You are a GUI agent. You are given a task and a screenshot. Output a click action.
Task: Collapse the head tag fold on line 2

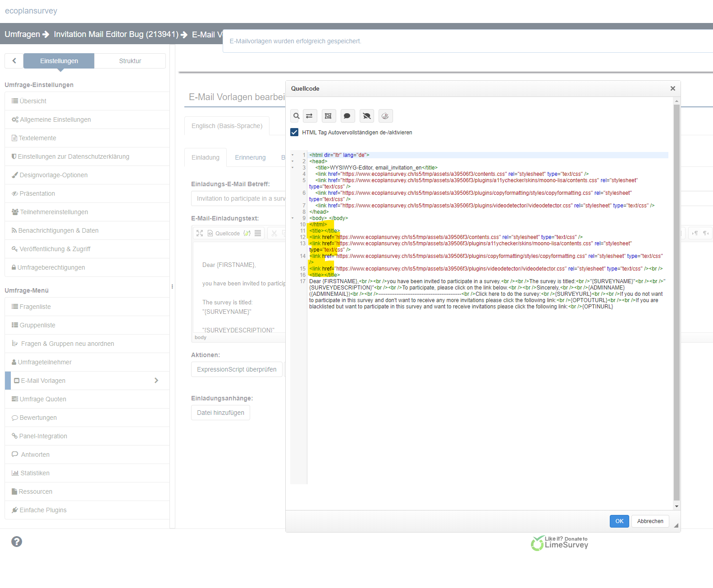click(x=293, y=161)
